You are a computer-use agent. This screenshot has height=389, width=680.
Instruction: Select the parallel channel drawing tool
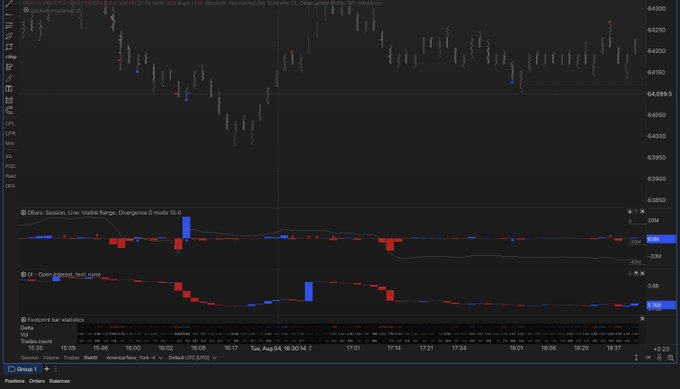pyautogui.click(x=9, y=36)
